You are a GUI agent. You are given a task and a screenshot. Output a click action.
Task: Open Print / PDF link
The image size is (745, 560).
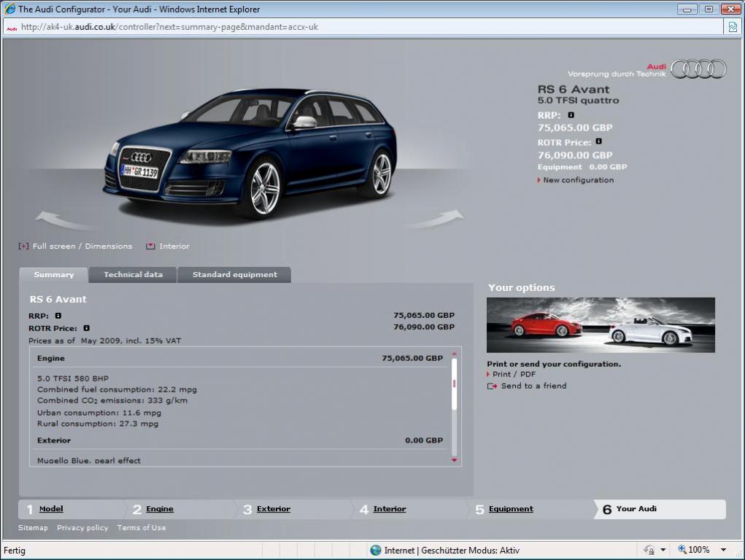pos(514,374)
